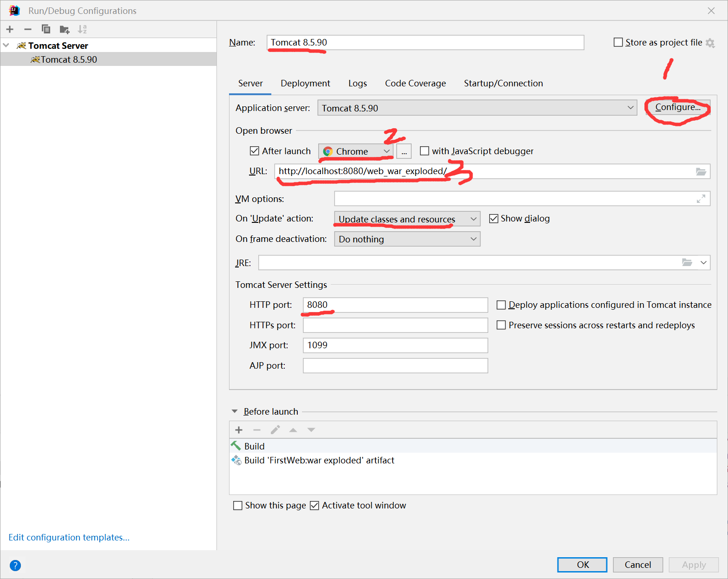Add a Before launch task
The width and height of the screenshot is (728, 579).
pyautogui.click(x=239, y=430)
